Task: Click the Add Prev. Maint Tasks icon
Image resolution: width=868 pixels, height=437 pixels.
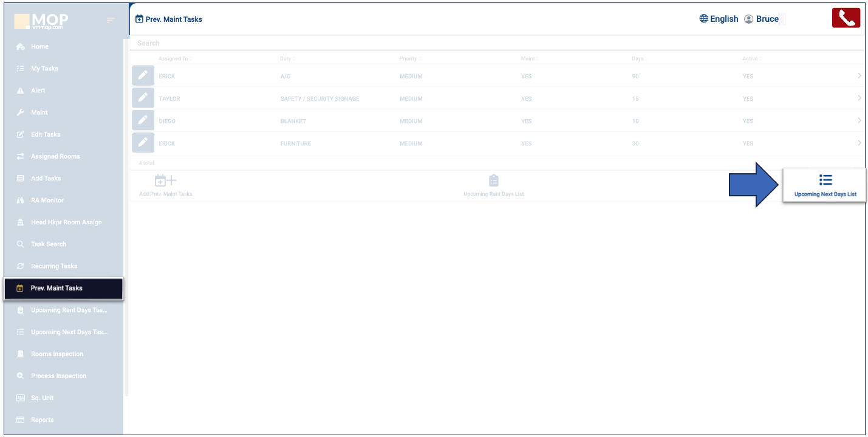Action: click(x=165, y=181)
